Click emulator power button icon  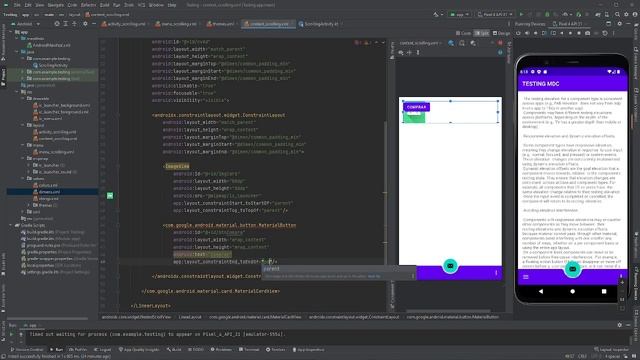(x=518, y=33)
